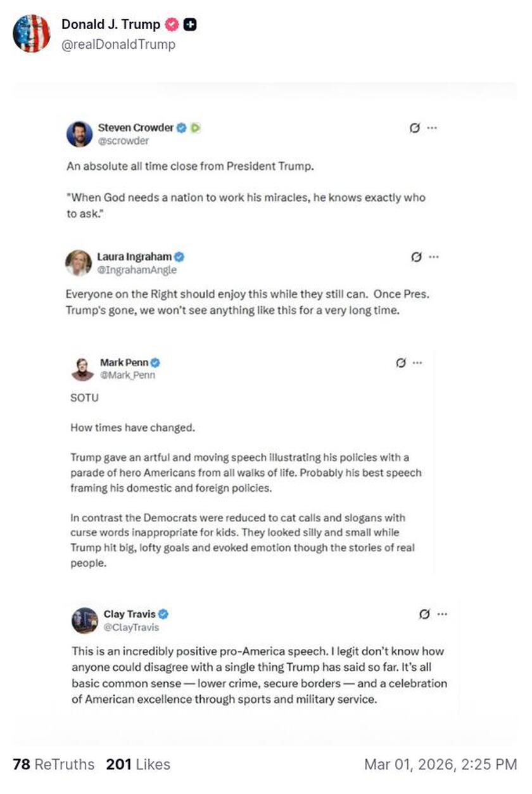This screenshot has width=532, height=794.
Task: Click the green badge beside Steven Crowder's name
Action: (x=196, y=127)
